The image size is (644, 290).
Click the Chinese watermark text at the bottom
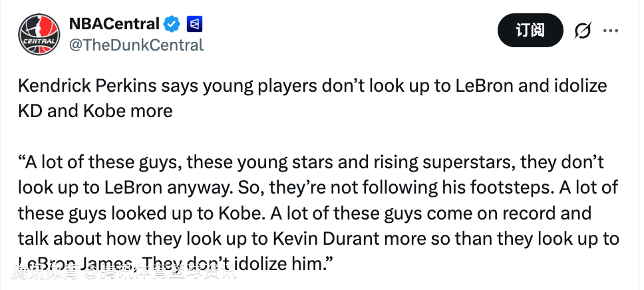[x=126, y=273]
